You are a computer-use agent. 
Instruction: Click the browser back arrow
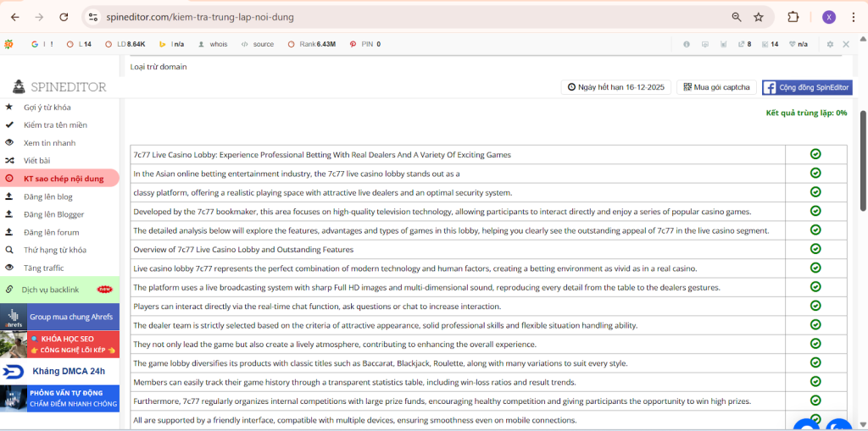[x=14, y=17]
